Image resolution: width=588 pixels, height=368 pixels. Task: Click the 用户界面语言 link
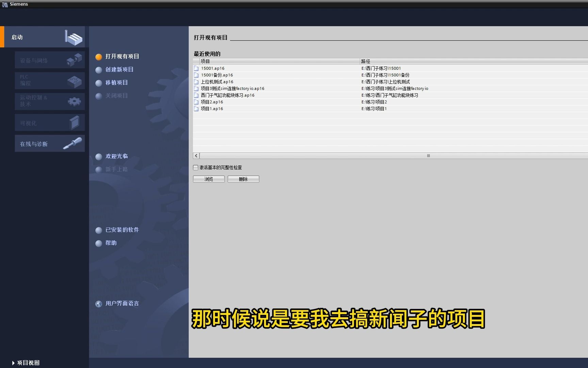122,304
